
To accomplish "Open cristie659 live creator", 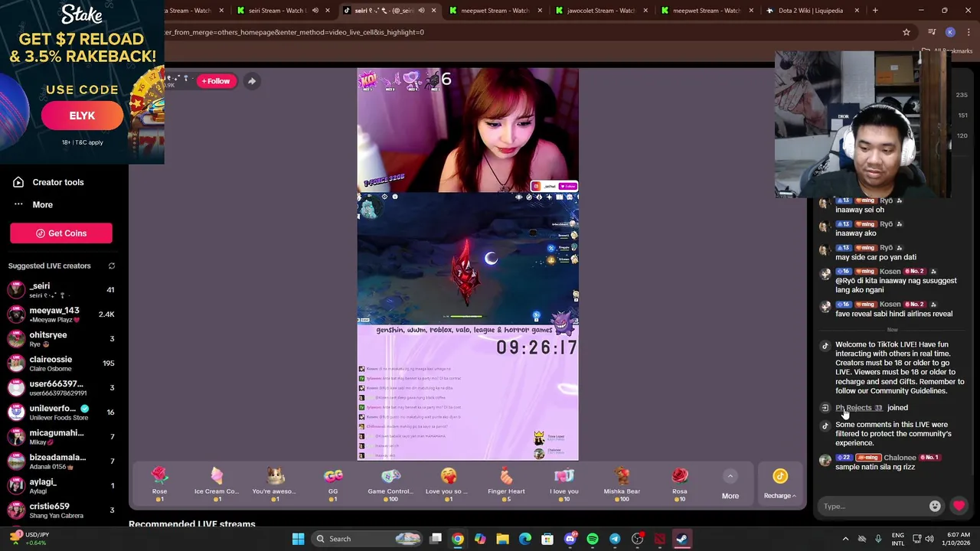I will (61, 510).
